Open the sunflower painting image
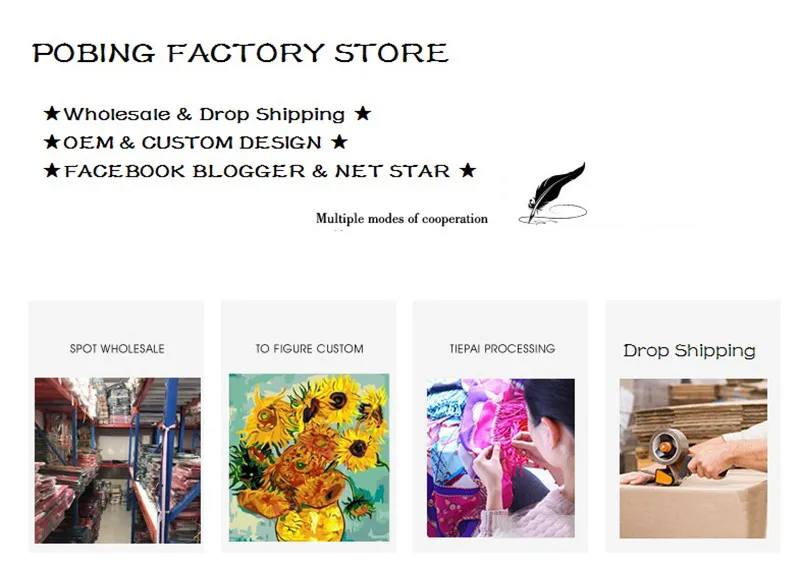This screenshot has height=566, width=800. pos(309,458)
